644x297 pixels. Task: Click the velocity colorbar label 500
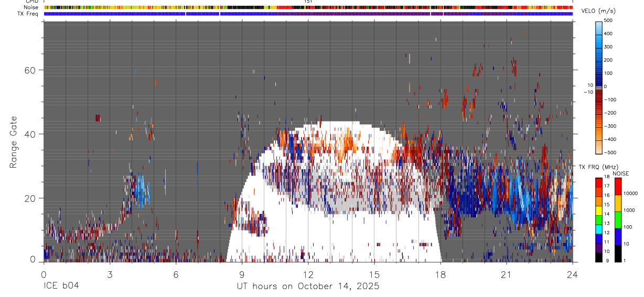pyautogui.click(x=609, y=20)
